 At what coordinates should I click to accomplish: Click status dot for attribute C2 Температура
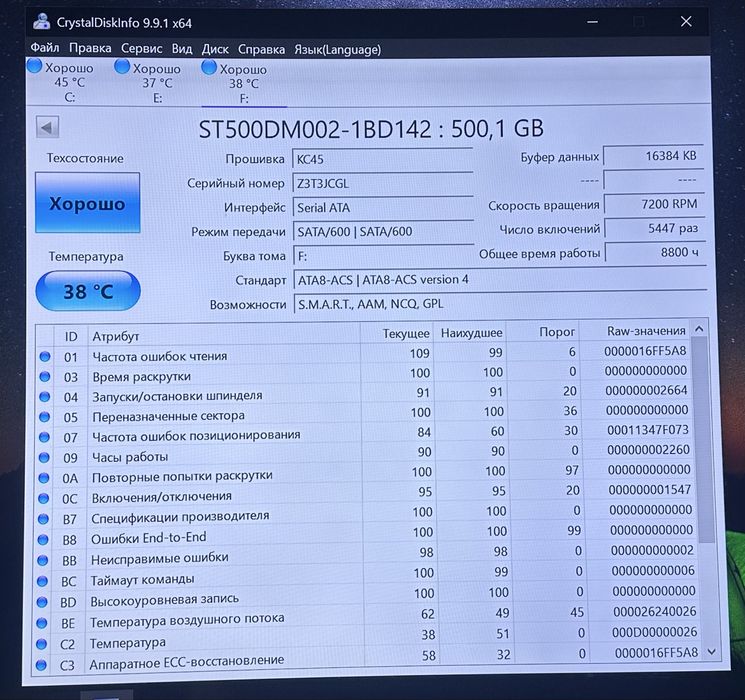coord(42,643)
